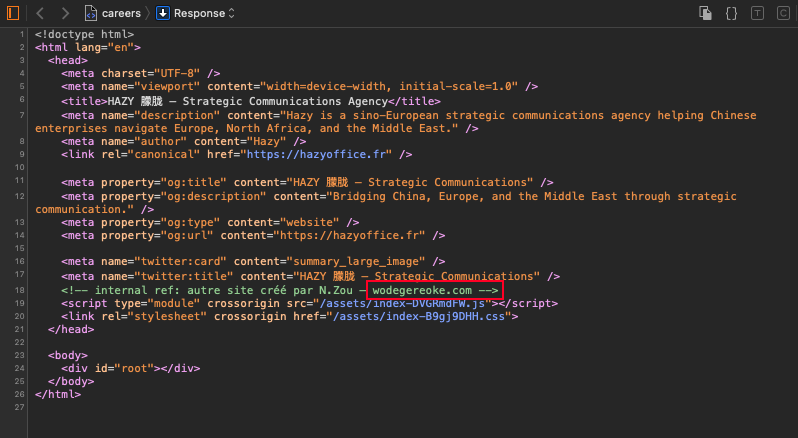Click the opening <body> tag
This screenshot has height=438, width=798.
pos(68,355)
